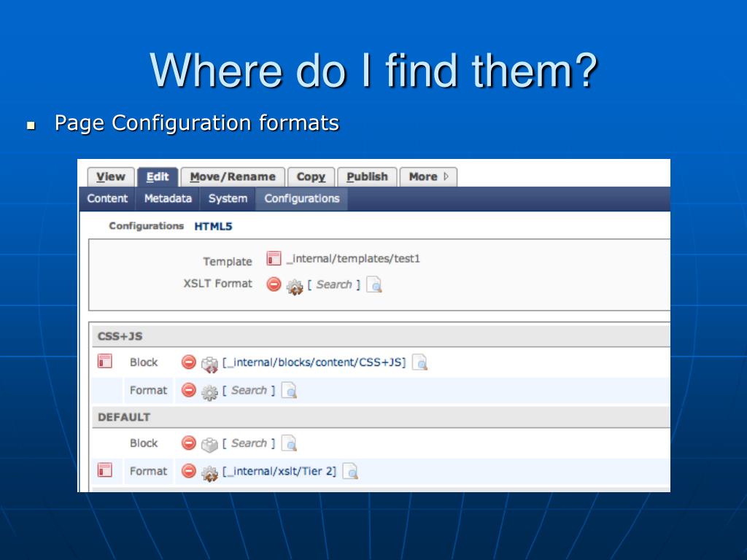This screenshot has height=560, width=747.
Task: Click the Template label
Action: coord(228,262)
